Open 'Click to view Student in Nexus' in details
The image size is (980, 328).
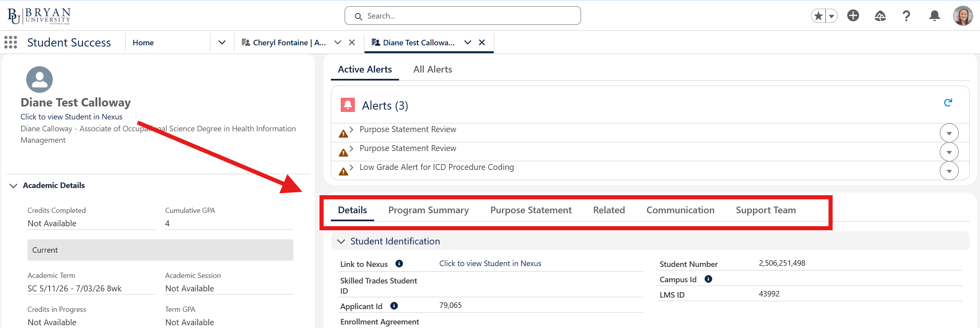(x=490, y=263)
